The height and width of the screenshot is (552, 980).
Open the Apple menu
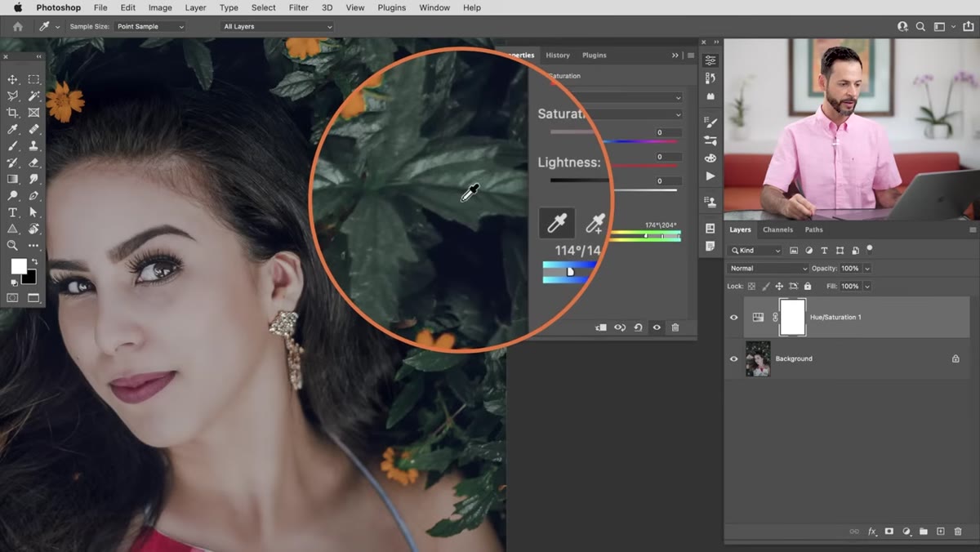(x=17, y=7)
